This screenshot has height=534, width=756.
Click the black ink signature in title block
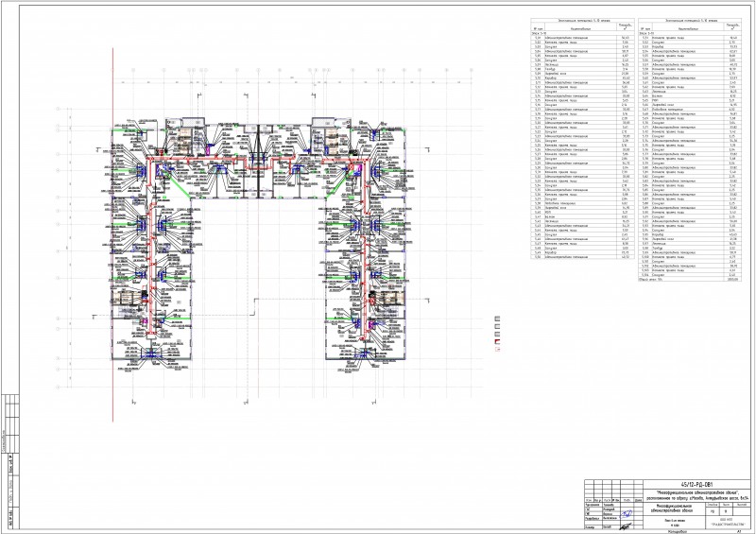(x=626, y=526)
